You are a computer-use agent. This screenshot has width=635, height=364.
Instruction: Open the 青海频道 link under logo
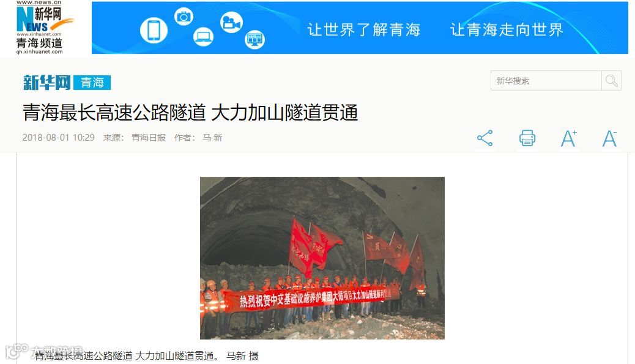[x=39, y=43]
